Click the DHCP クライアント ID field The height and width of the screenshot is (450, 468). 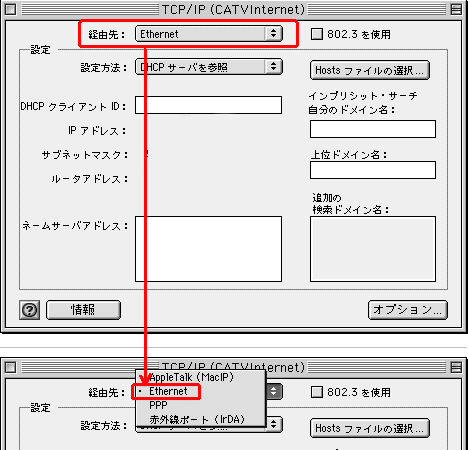pos(208,105)
